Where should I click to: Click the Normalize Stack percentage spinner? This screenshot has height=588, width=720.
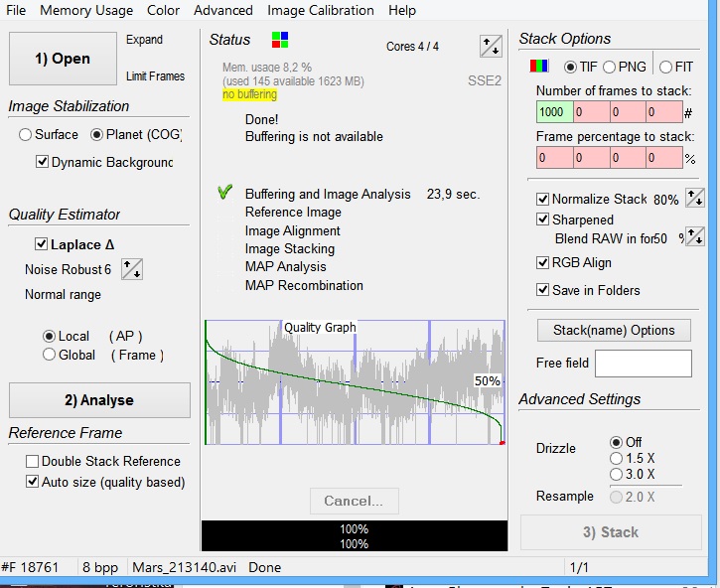(x=695, y=199)
